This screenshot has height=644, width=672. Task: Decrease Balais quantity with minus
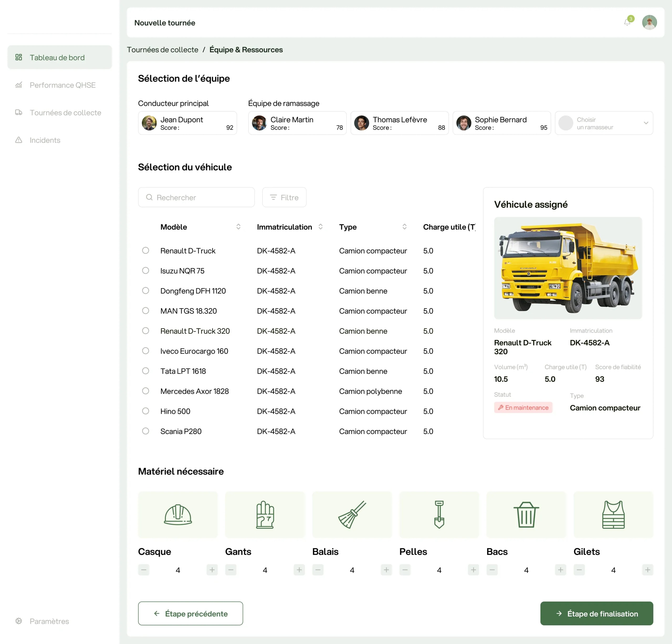click(318, 570)
